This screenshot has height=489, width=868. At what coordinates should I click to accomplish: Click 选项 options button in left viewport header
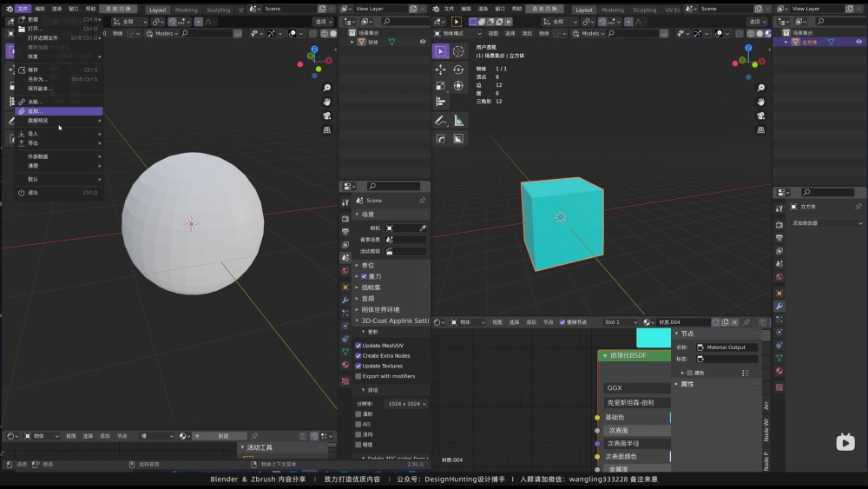[323, 22]
